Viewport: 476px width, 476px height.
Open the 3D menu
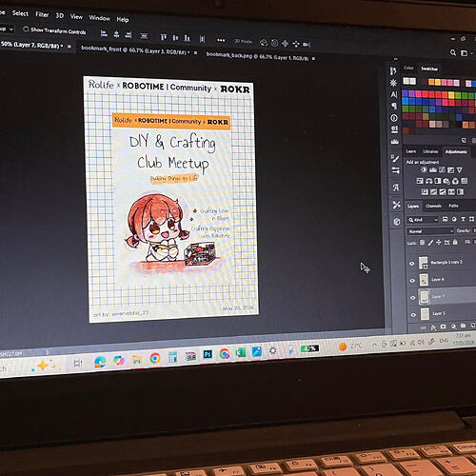coord(59,15)
